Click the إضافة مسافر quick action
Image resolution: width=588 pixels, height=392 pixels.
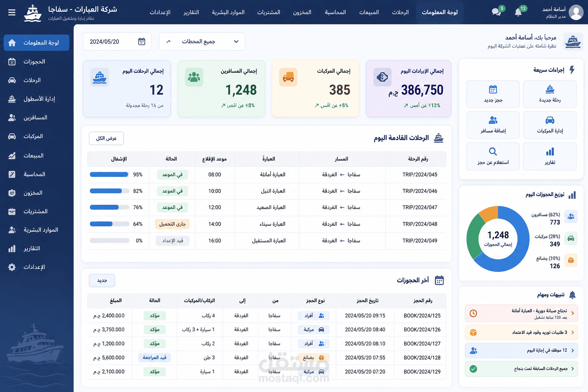click(x=493, y=125)
